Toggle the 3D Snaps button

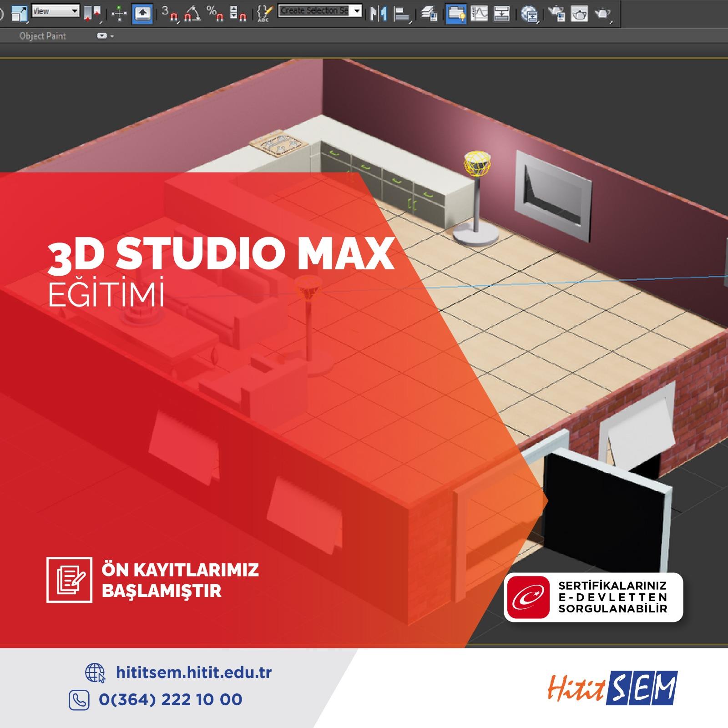(170, 14)
